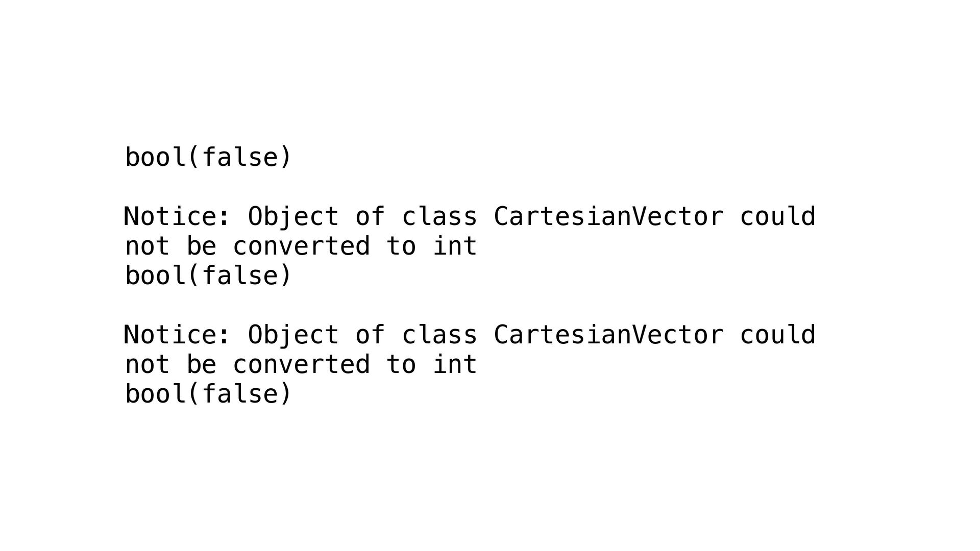Click the word 'converted' in first notice

(301, 246)
